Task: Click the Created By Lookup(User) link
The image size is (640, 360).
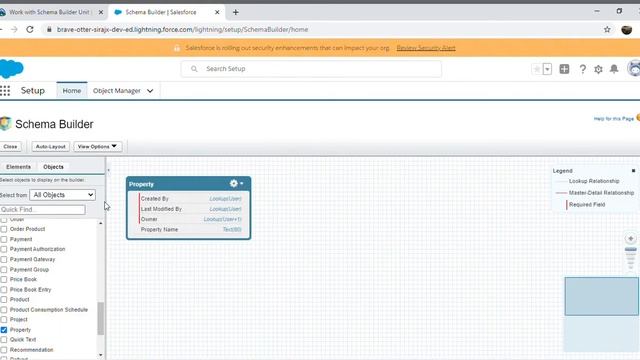Action: 225,198
